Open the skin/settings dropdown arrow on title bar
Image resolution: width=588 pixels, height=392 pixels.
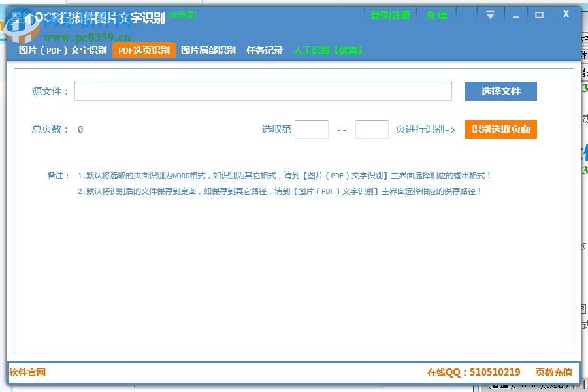(x=490, y=14)
